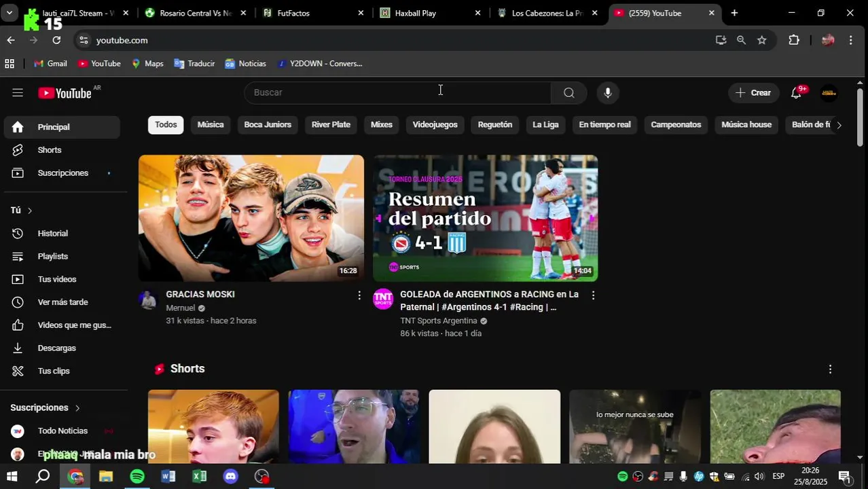Select the Mixes filter chip

coord(382,125)
